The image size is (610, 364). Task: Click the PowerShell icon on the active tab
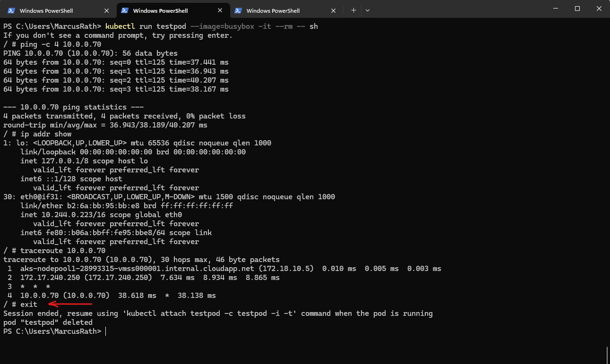(x=125, y=10)
